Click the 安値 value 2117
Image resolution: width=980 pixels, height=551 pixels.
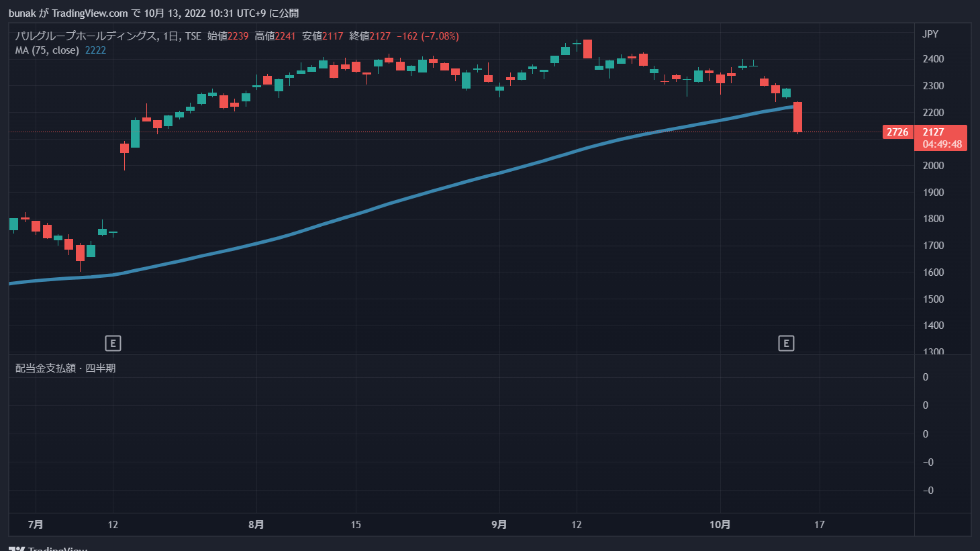pyautogui.click(x=332, y=36)
